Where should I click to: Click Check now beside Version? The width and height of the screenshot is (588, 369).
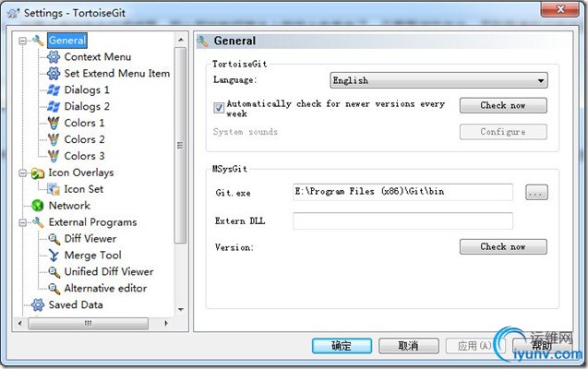503,247
